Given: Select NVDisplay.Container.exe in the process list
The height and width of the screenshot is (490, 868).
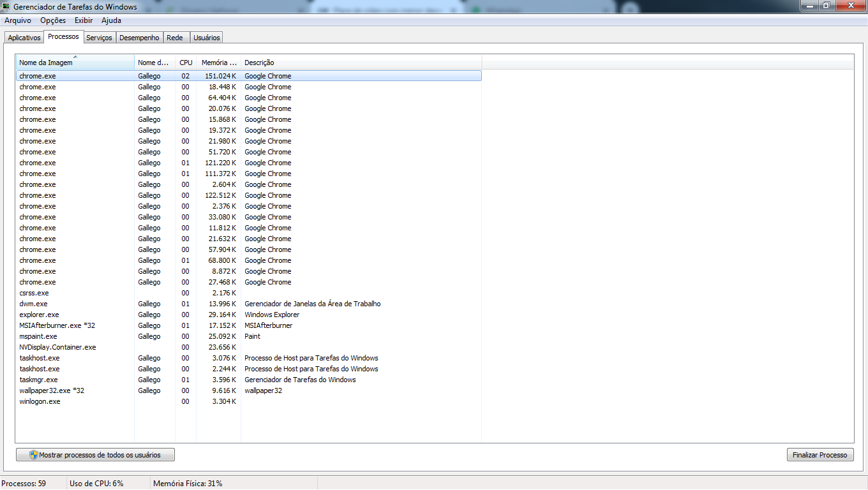Looking at the screenshot, I should point(249,347).
